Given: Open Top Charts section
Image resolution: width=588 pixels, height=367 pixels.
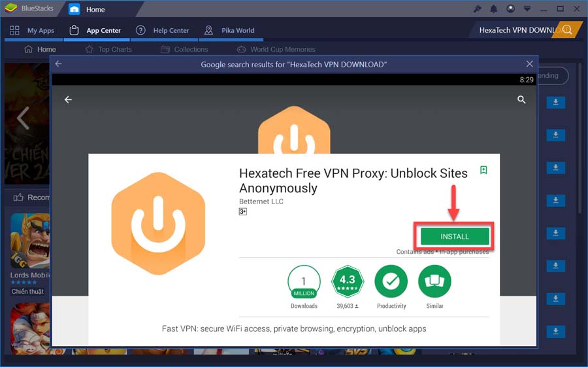Looking at the screenshot, I should tap(108, 49).
